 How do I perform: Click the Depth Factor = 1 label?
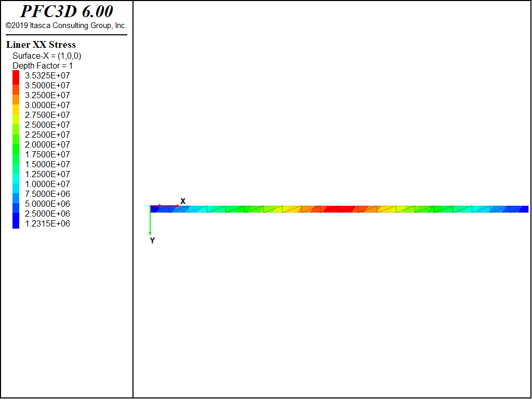[43, 65]
